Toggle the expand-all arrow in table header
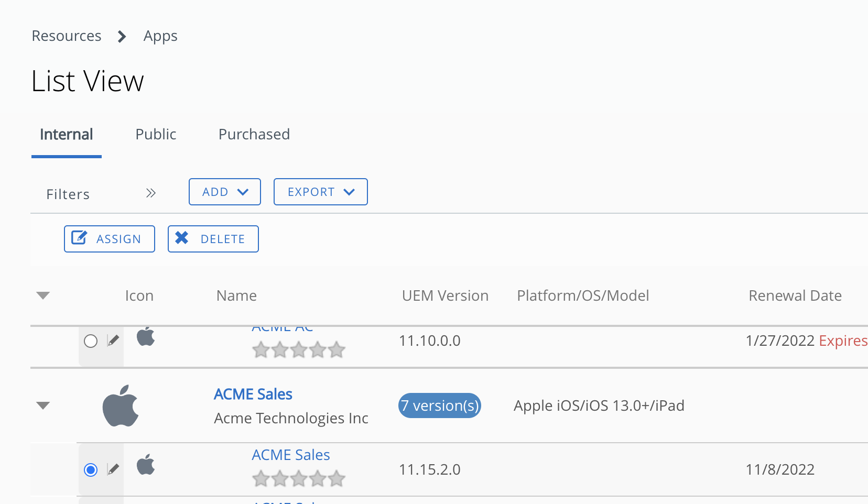The image size is (868, 504). (43, 295)
